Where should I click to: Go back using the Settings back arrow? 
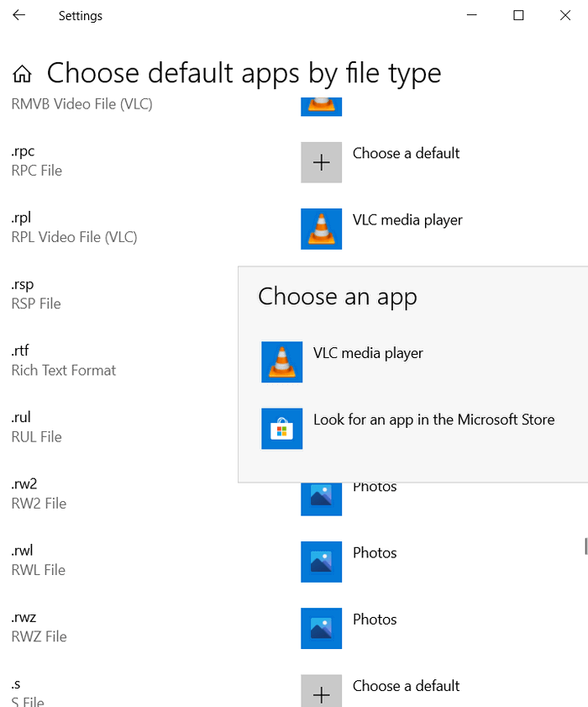(19, 15)
